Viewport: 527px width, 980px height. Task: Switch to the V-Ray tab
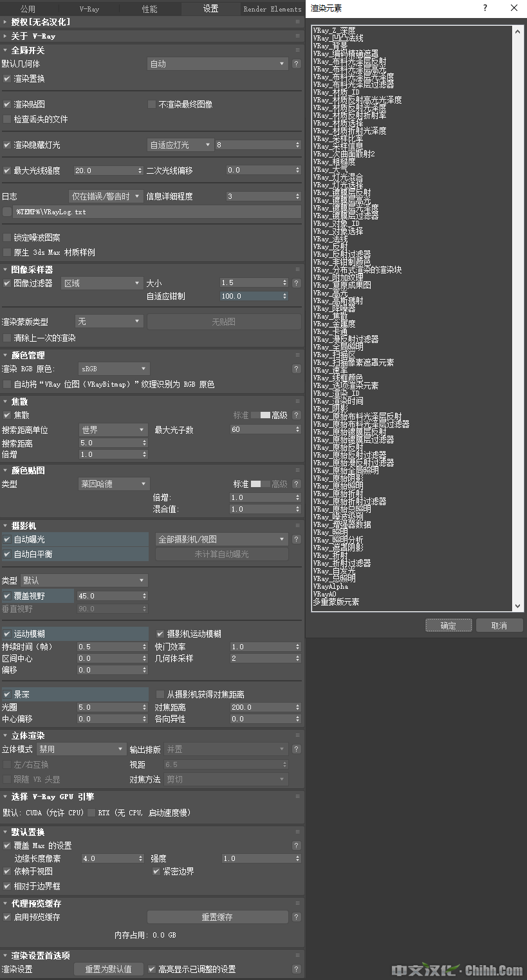coord(89,9)
